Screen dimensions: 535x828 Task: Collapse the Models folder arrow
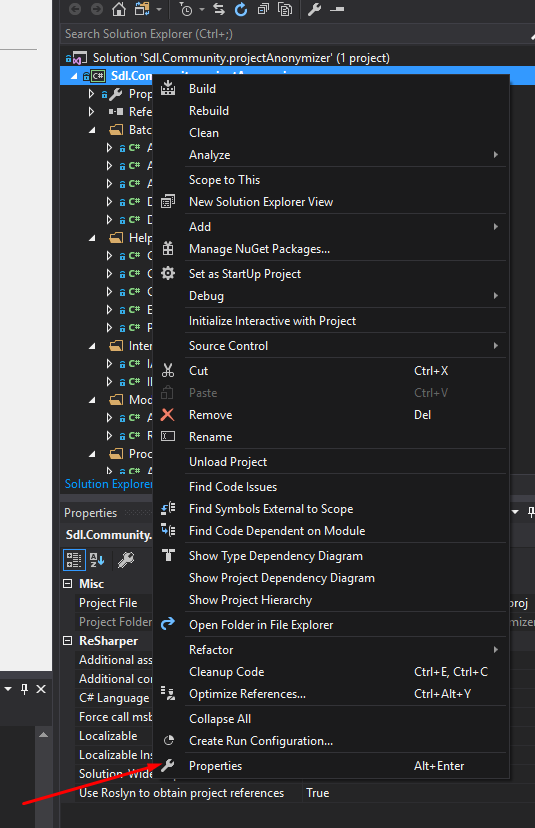coord(92,400)
